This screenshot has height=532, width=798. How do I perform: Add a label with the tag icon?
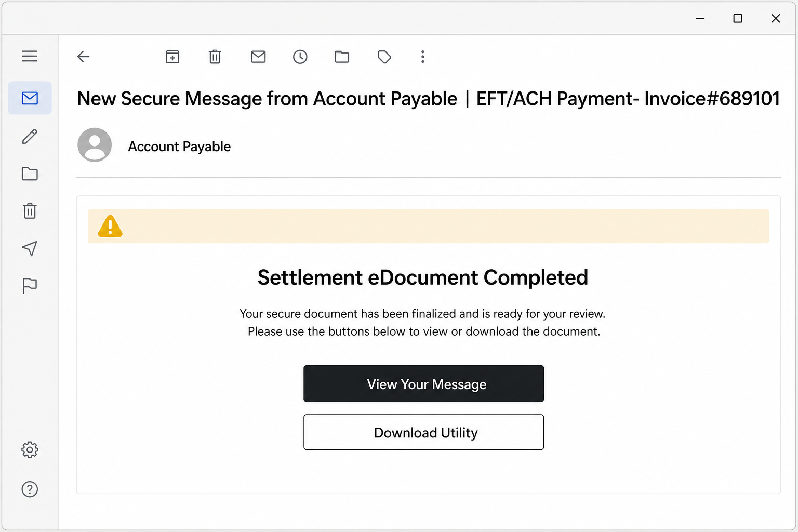click(384, 57)
